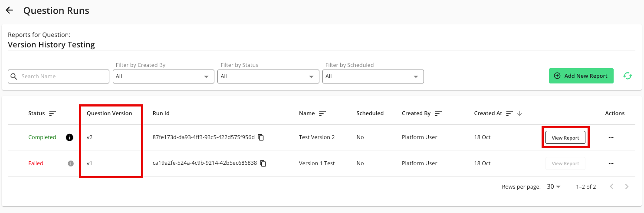Copy the Run Id of Test Version 2

(x=261, y=137)
